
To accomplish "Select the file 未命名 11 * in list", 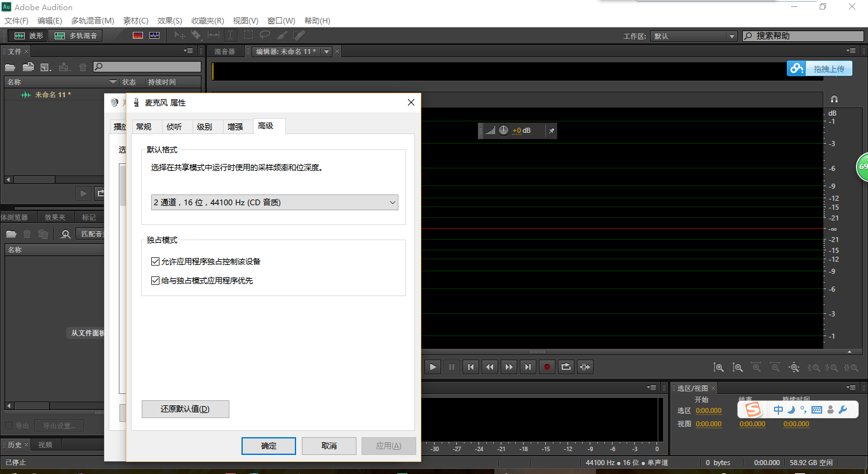I will coord(53,95).
